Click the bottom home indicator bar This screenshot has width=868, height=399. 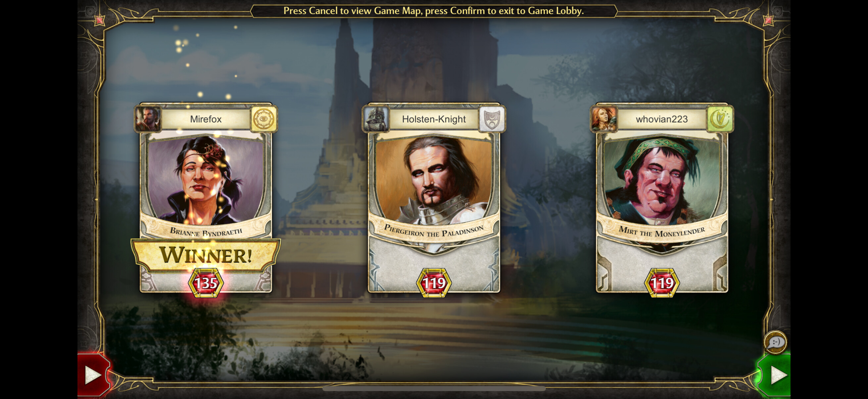point(434,388)
